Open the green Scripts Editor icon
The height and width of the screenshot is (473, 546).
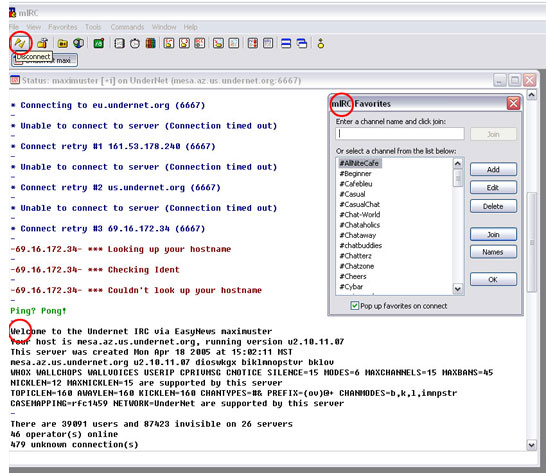tap(99, 44)
